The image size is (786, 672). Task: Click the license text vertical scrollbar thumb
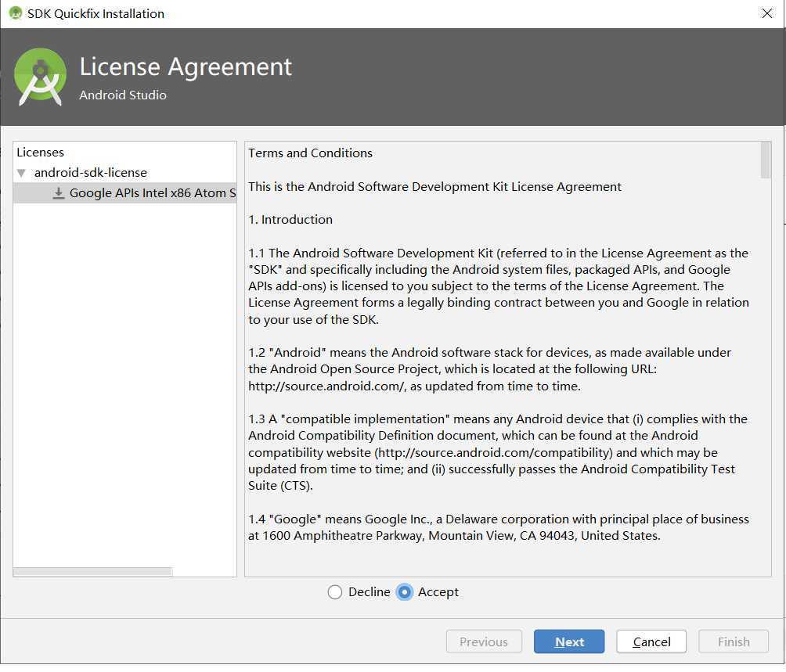pyautogui.click(x=766, y=160)
